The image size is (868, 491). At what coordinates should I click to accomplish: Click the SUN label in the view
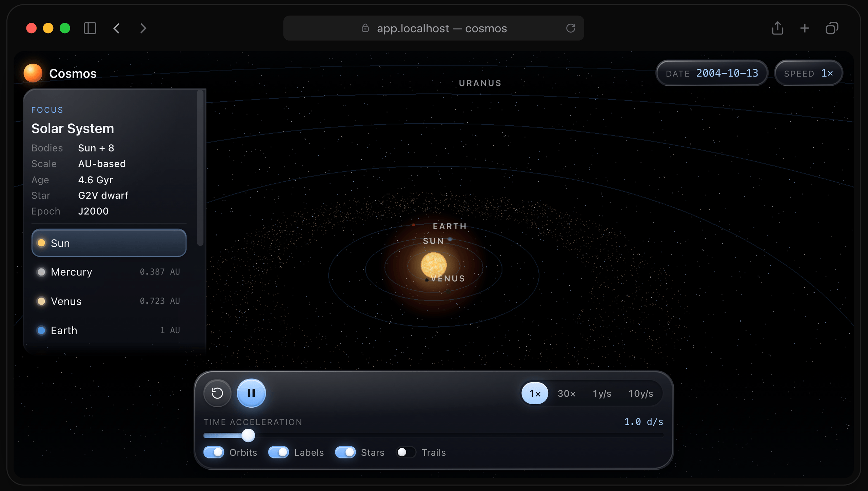click(433, 241)
